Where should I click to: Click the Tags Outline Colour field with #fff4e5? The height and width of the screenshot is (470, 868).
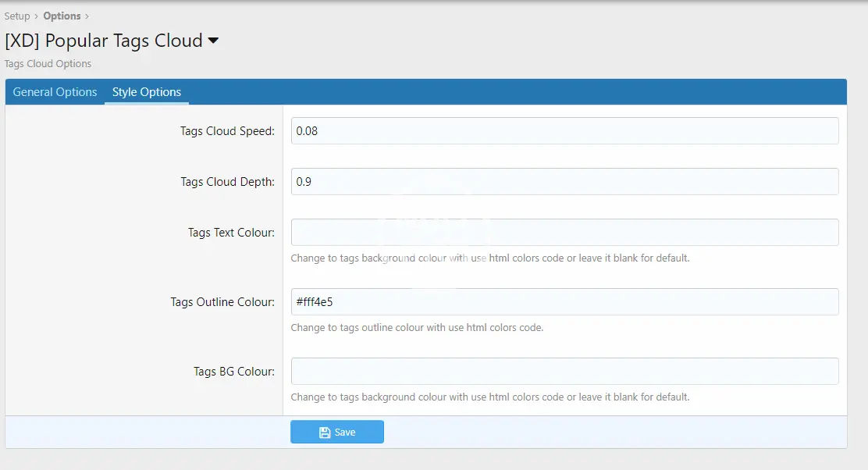[564, 302]
